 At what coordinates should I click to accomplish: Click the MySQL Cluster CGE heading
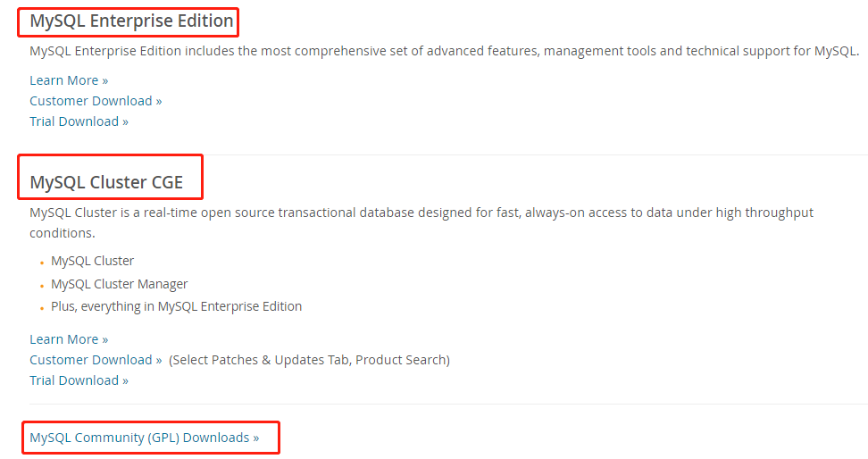pos(106,183)
